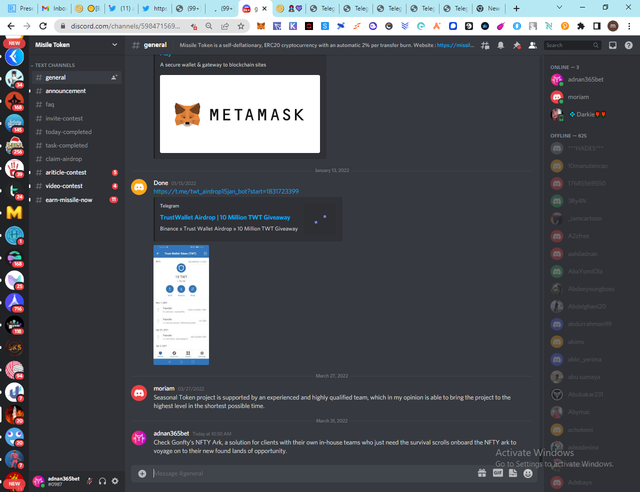
Task: Collapse the TEXT CHANNELS category
Action: pos(53,65)
